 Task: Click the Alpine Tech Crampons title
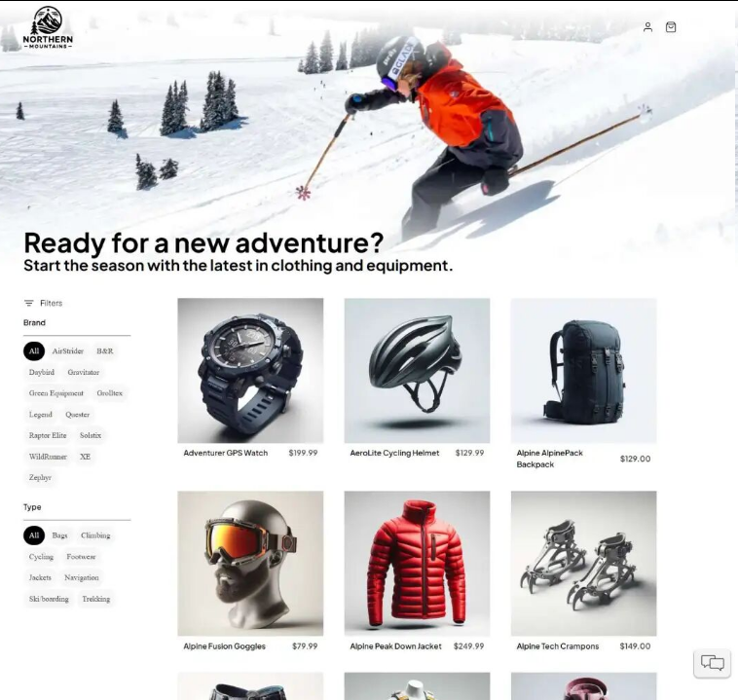[x=557, y=646]
